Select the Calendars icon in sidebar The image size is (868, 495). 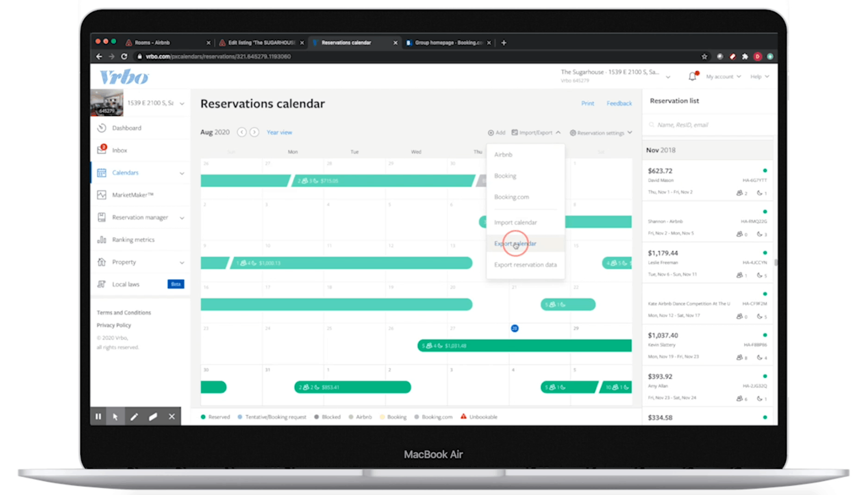pyautogui.click(x=102, y=172)
